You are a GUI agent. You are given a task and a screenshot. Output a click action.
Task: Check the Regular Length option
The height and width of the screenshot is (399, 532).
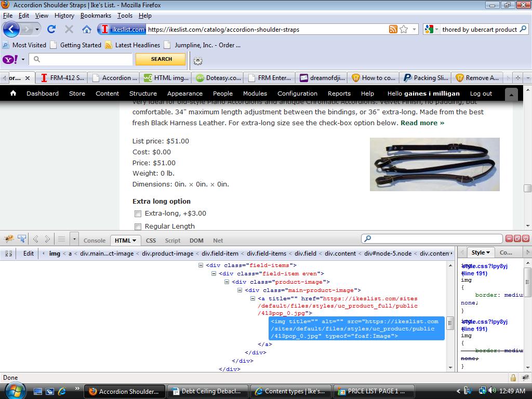click(x=138, y=227)
